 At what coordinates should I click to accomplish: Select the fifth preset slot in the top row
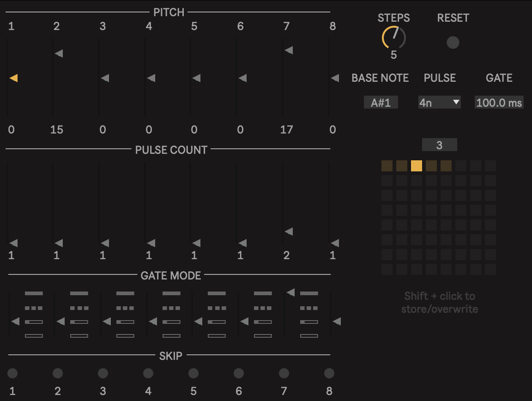446,166
